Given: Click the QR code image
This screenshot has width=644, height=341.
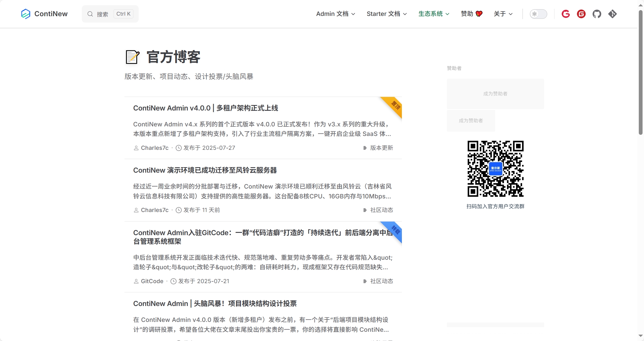Looking at the screenshot, I should pyautogui.click(x=495, y=169).
